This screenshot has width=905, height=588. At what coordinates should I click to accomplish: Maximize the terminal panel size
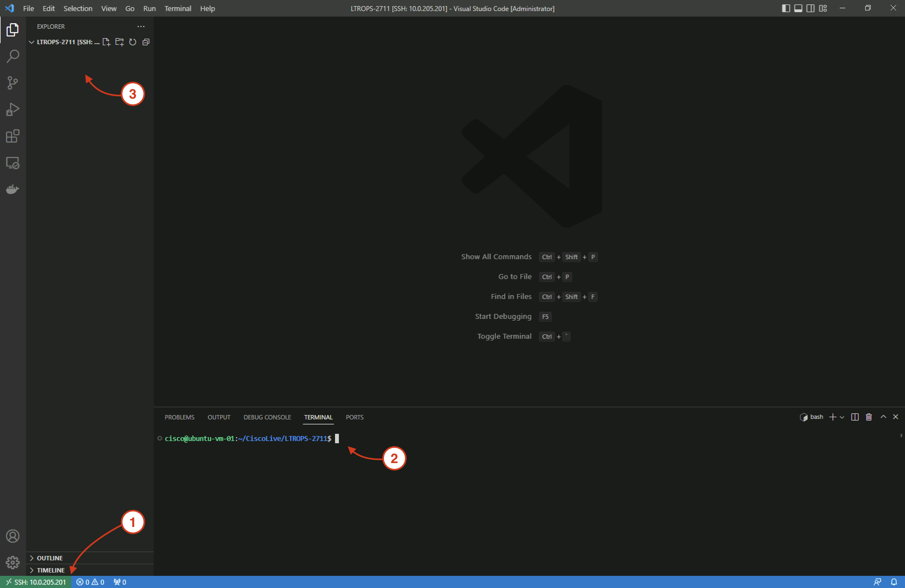click(883, 417)
